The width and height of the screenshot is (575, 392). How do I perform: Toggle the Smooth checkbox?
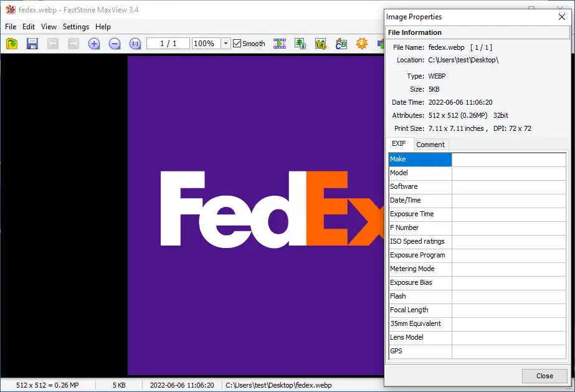click(237, 44)
